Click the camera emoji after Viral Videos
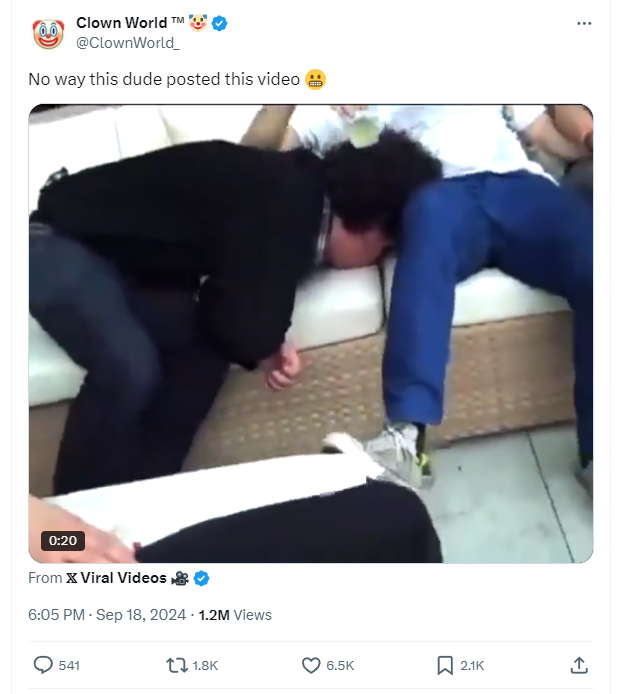Image resolution: width=620 pixels, height=694 pixels. (x=180, y=578)
